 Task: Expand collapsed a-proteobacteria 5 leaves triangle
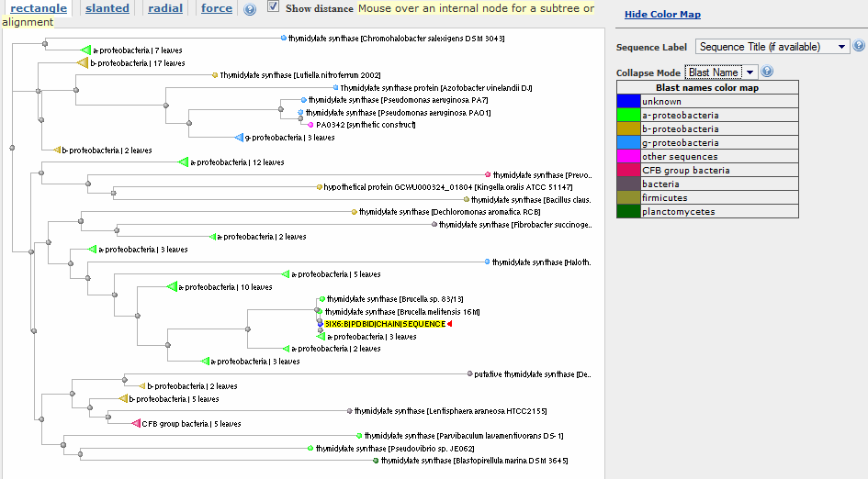pos(286,273)
